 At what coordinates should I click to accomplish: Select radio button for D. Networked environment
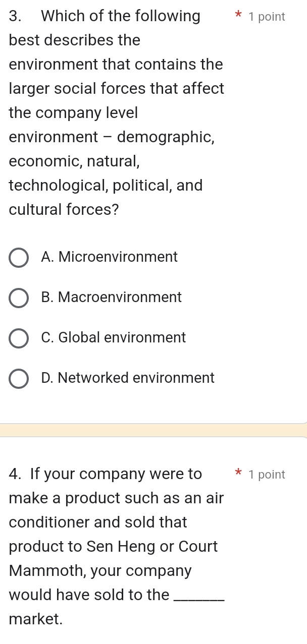tap(19, 379)
